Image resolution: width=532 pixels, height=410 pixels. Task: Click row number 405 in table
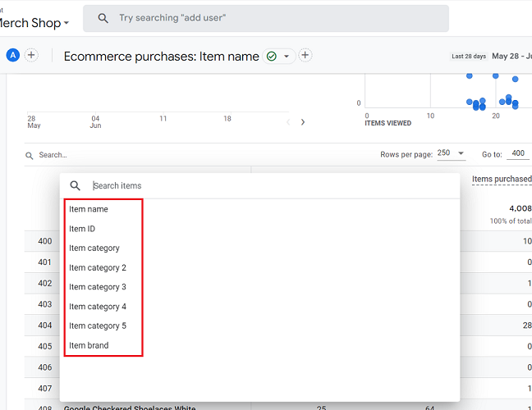(45, 346)
